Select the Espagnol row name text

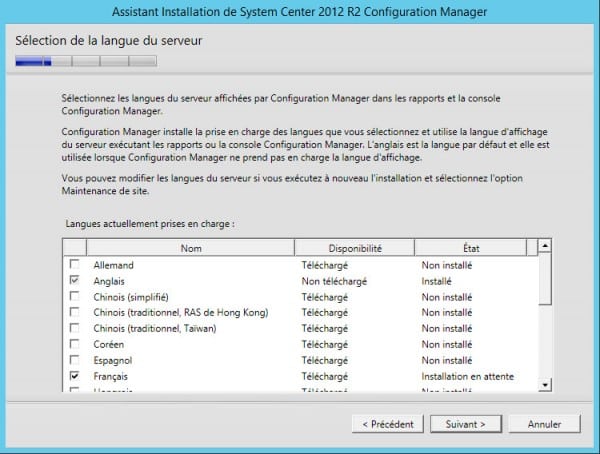tap(113, 359)
